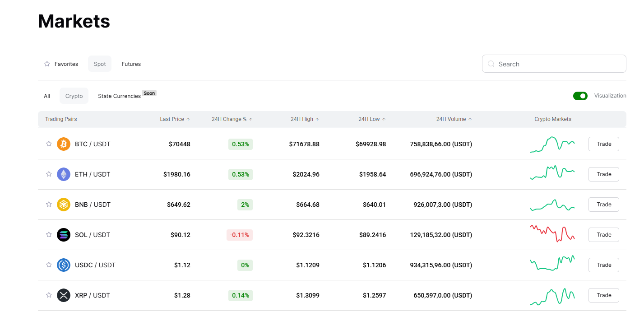Favorite the XRP / USDT pair star

click(x=49, y=295)
